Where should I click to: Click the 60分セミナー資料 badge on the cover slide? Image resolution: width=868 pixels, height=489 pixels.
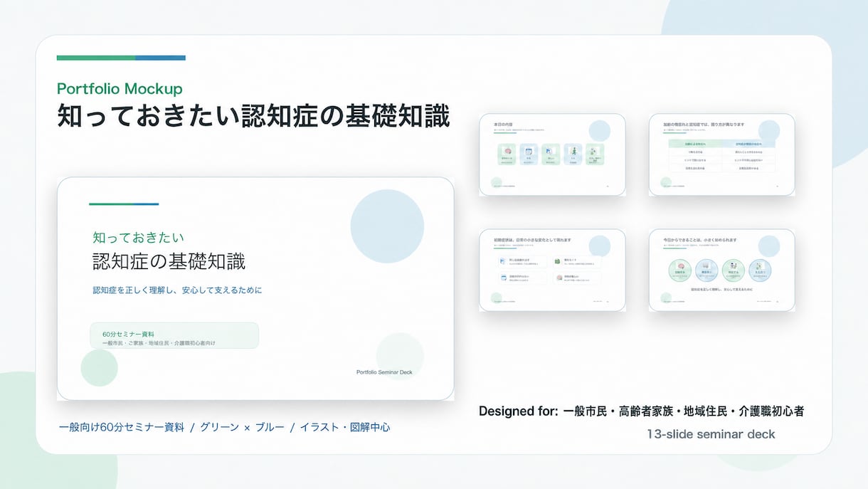pyautogui.click(x=174, y=335)
